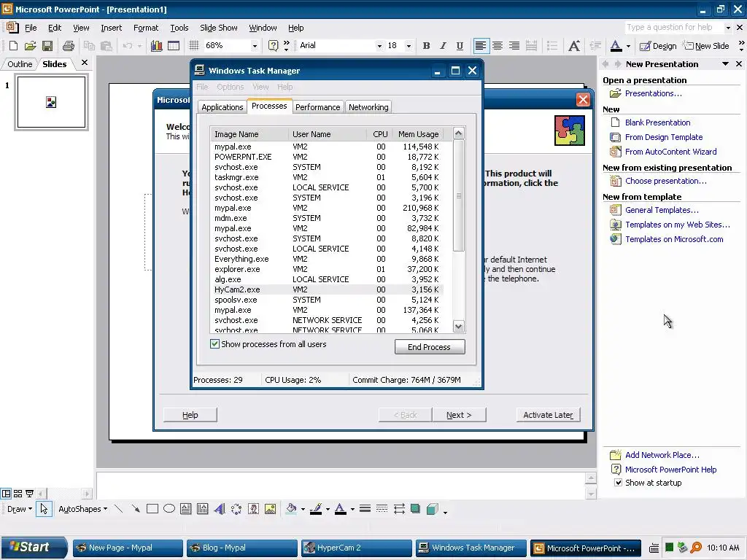The image size is (747, 560).
Task: Insert a Text Box from Drawing toolbar
Action: (x=186, y=509)
